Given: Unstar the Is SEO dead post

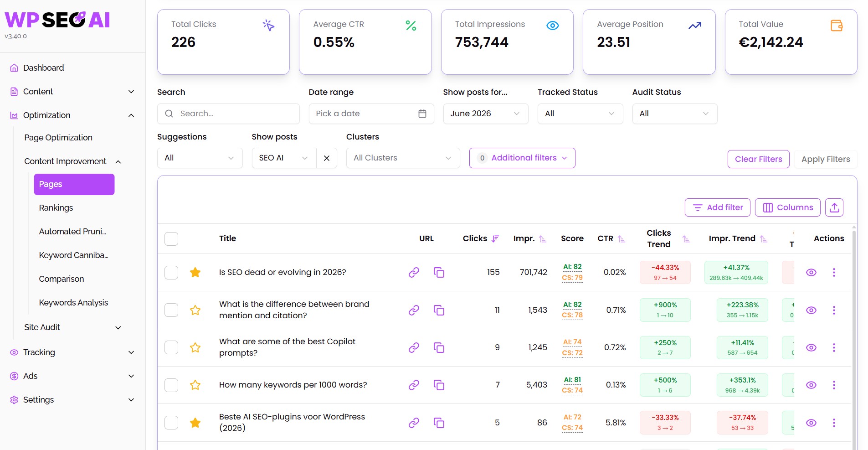Looking at the screenshot, I should 195,272.
